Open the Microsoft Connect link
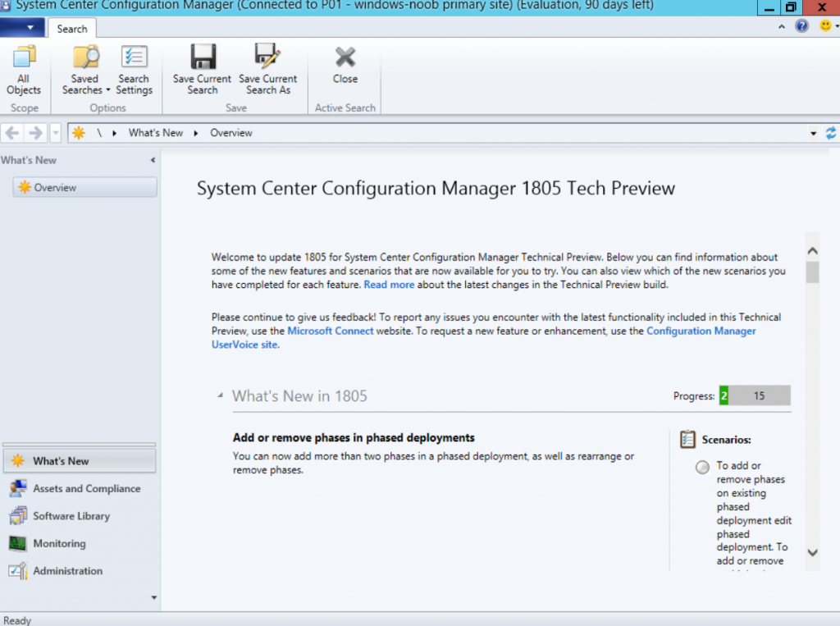Screen dimensions: 840x626 click(x=331, y=331)
